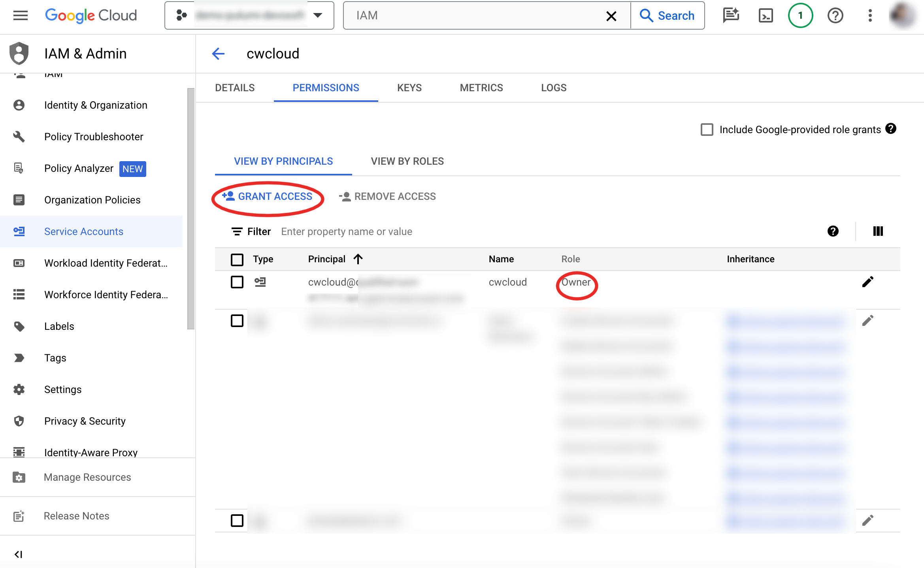Open column display options icon

pos(878,231)
